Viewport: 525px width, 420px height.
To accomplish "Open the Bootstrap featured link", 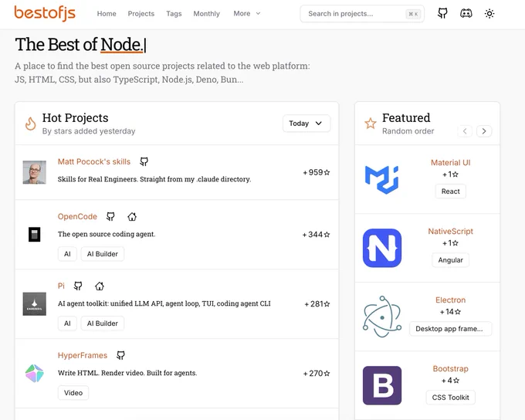I will point(450,369).
